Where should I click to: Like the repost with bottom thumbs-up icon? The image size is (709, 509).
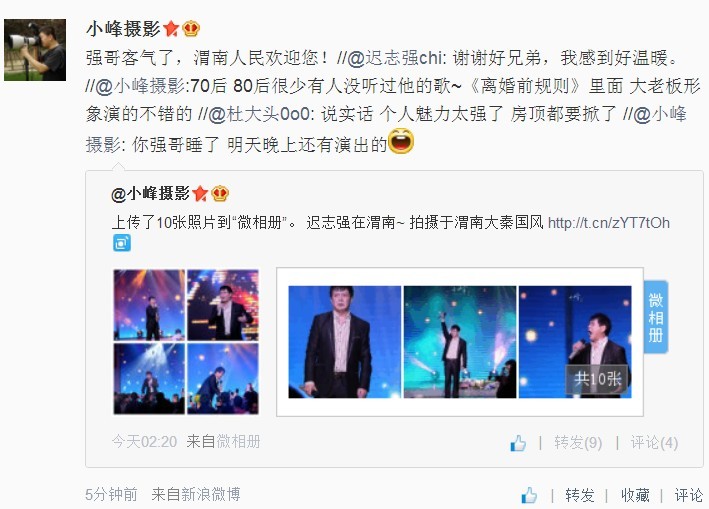point(529,495)
